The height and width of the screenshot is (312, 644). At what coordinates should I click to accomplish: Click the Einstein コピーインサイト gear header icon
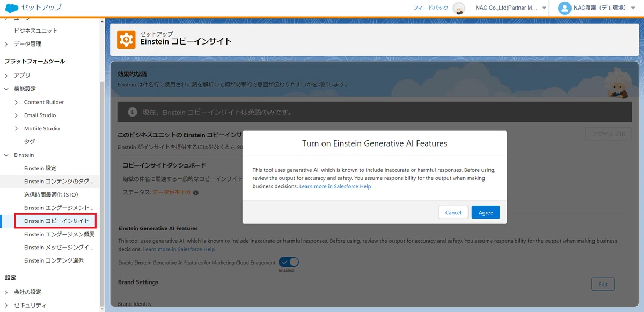coord(126,40)
